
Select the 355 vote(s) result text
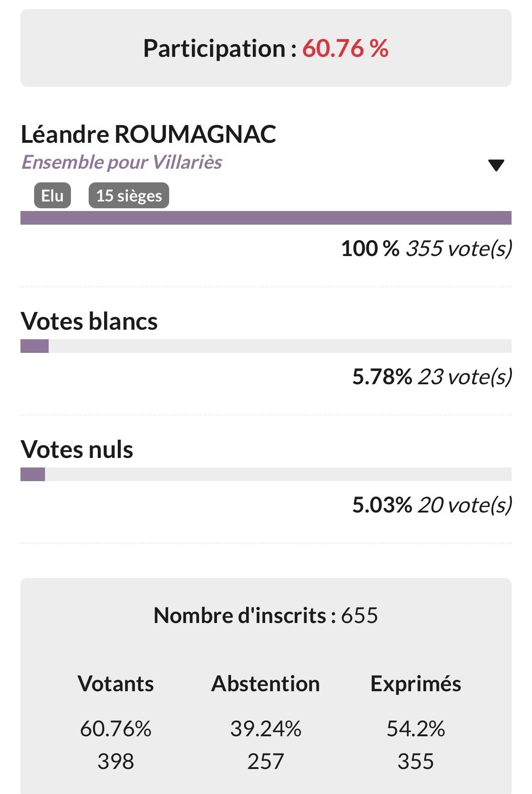pos(458,249)
